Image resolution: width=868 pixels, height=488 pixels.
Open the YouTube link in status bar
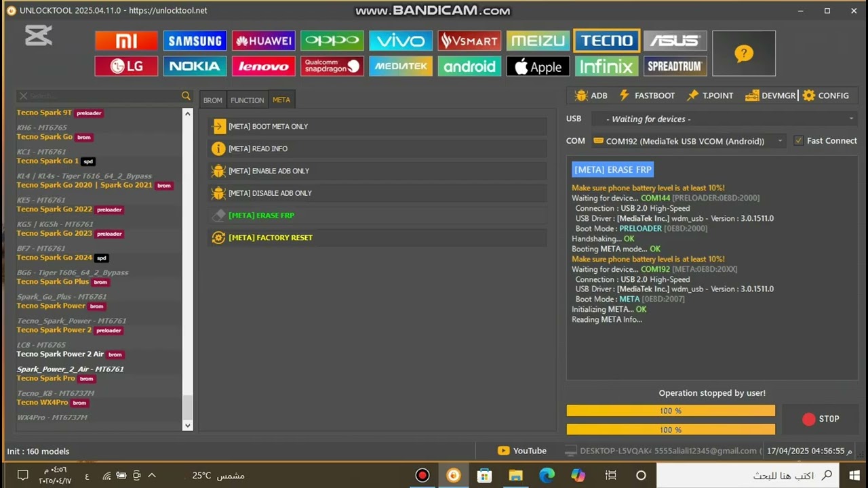[521, 451]
